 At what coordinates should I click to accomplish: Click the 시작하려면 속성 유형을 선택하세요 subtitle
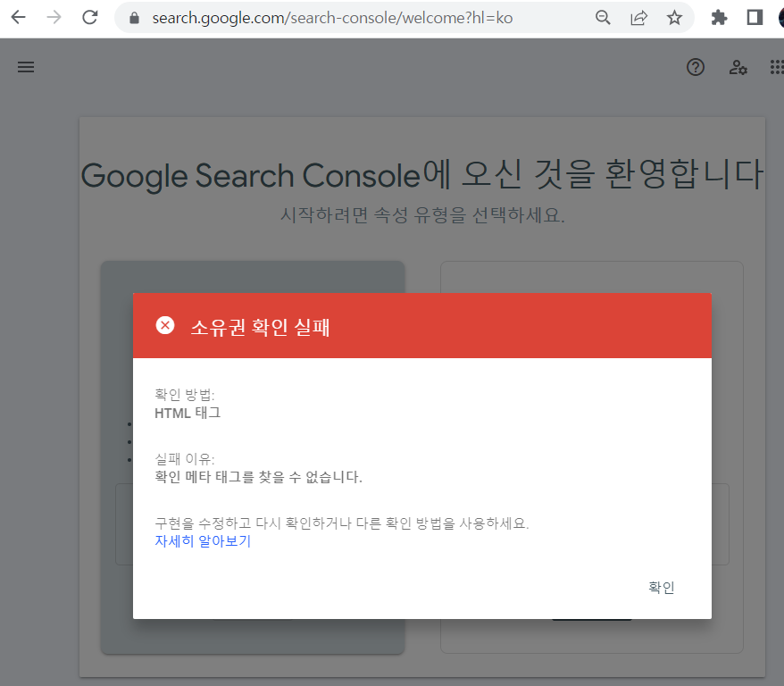[422, 215]
